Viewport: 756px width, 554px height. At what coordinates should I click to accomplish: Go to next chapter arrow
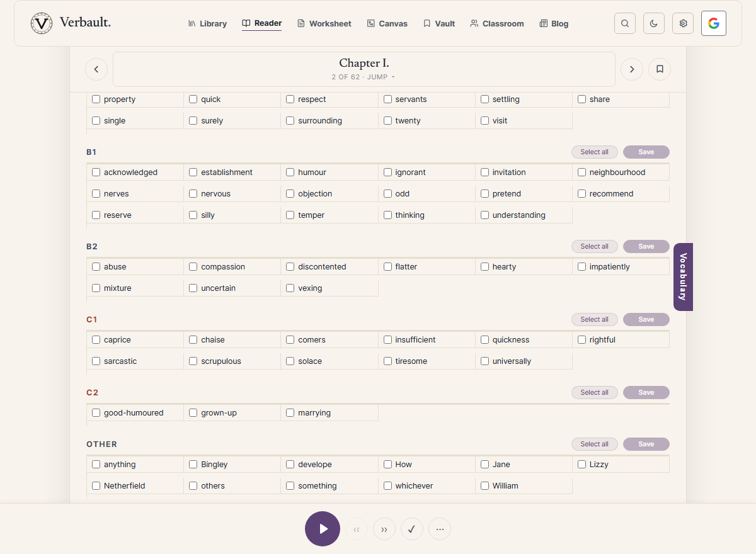coord(632,69)
